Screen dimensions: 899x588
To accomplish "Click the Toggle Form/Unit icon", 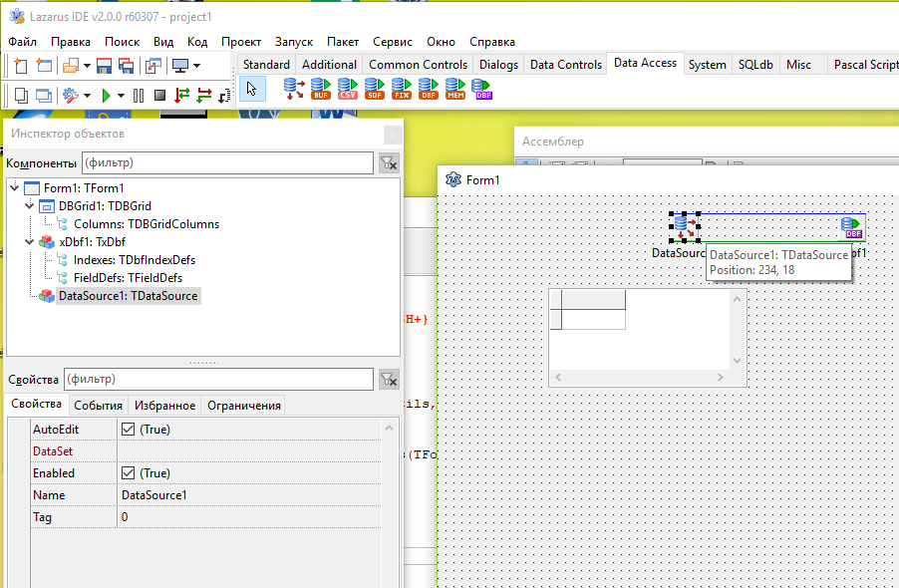I will coord(153,66).
